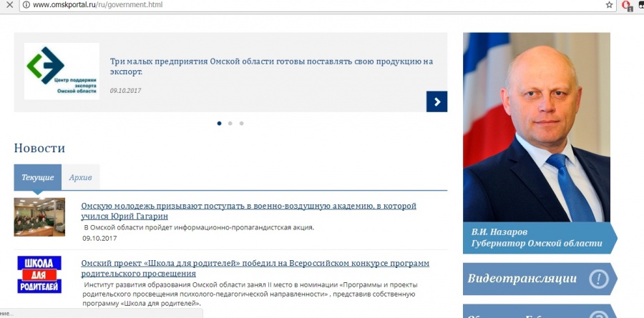Bookmark this page with the star icon
The width and height of the screenshot is (644, 318).
(x=609, y=5)
